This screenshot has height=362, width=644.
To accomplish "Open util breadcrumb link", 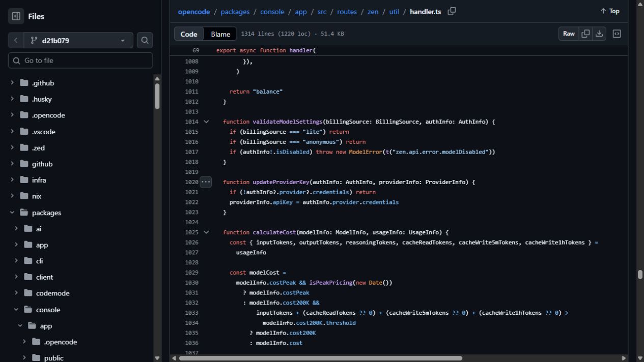I will coord(394,12).
